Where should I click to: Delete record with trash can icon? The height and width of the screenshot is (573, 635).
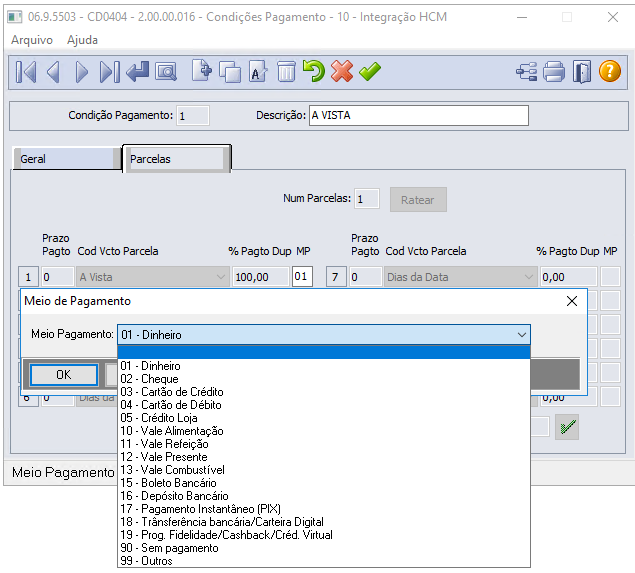286,71
